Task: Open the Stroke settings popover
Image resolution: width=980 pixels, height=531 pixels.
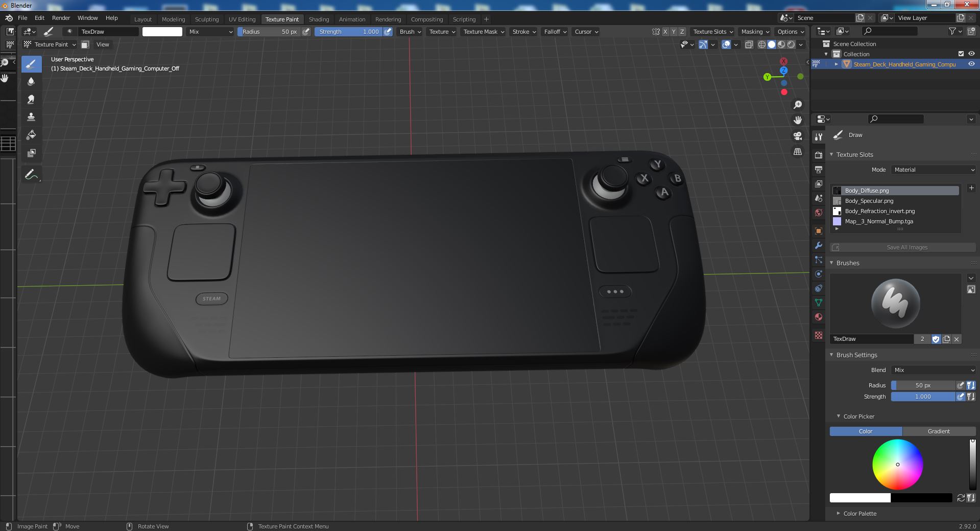Action: coord(523,32)
